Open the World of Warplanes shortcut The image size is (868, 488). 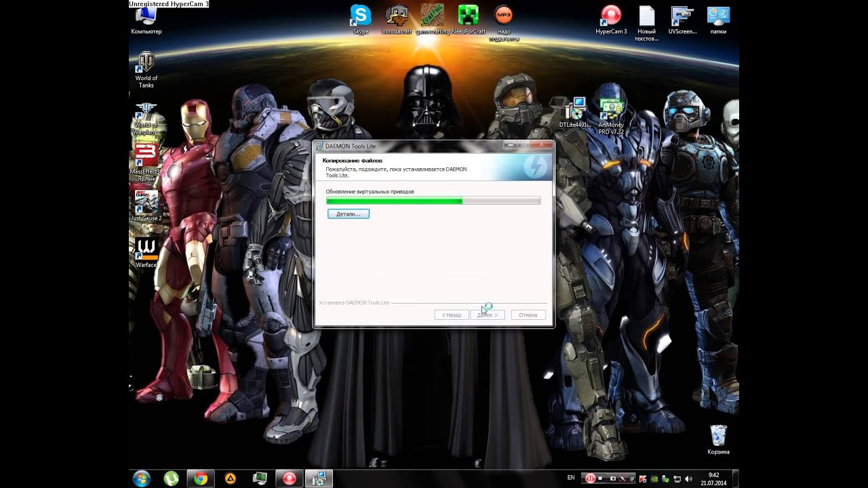pos(146,118)
